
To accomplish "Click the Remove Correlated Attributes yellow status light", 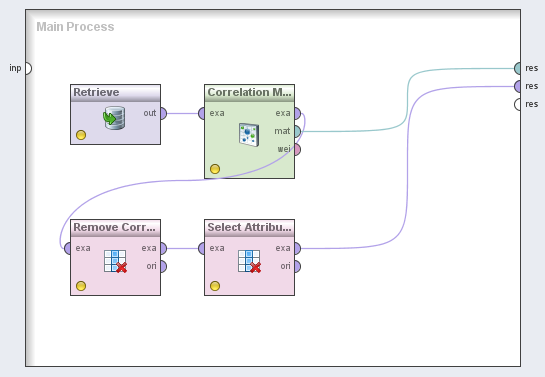I will (x=81, y=286).
